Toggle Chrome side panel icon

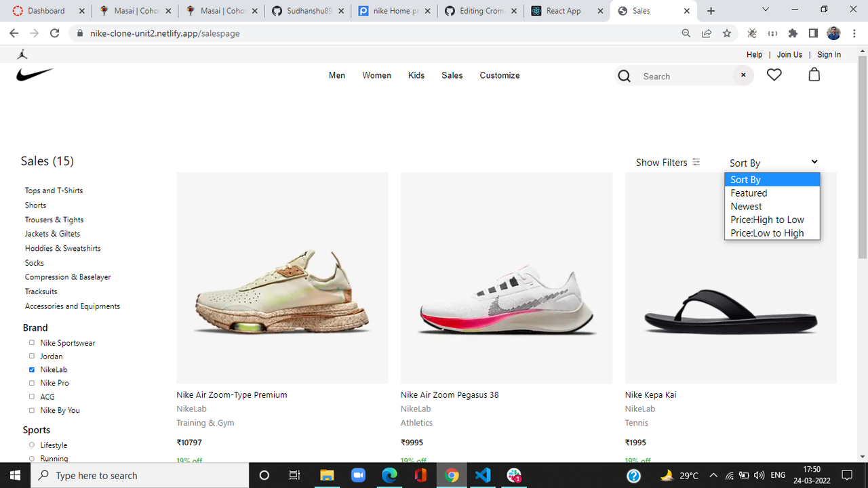point(813,33)
